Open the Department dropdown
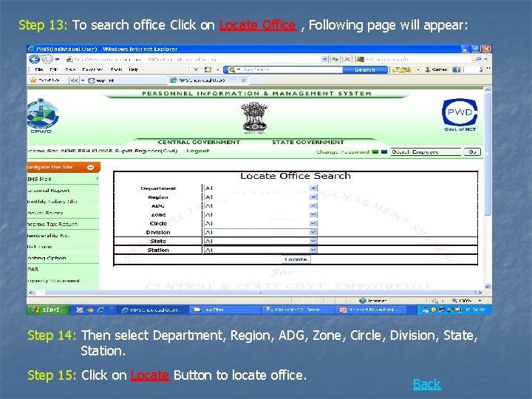The image size is (532, 399). point(313,188)
